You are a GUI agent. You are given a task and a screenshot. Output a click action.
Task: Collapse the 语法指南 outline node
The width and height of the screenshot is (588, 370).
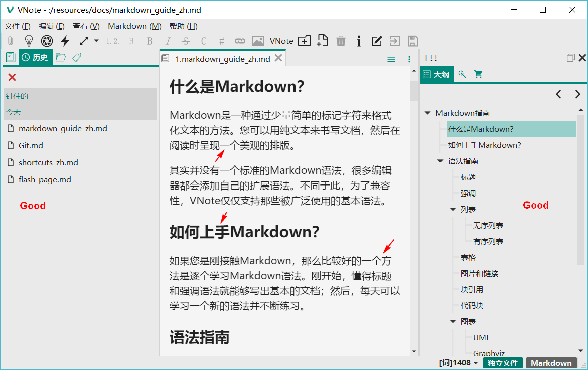click(x=440, y=161)
